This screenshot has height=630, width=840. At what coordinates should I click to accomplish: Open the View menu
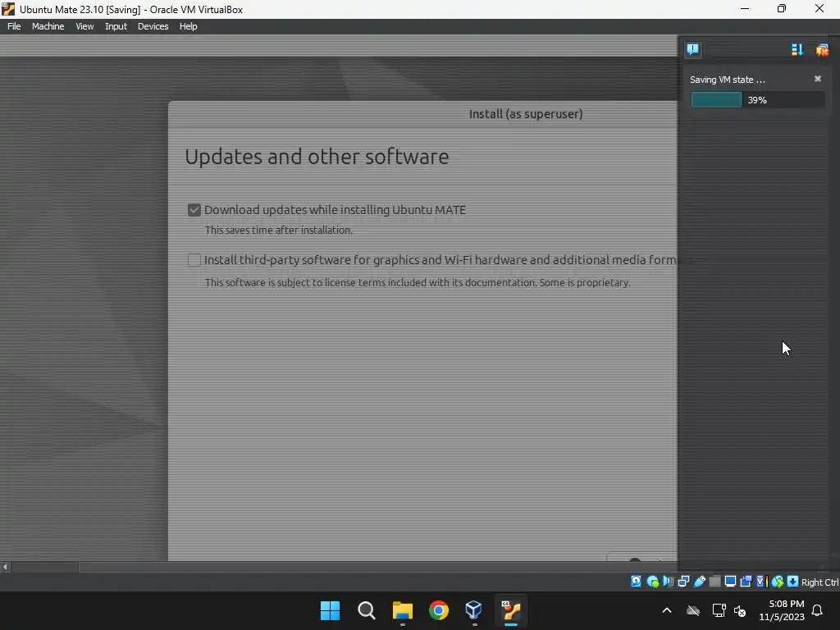point(84,26)
